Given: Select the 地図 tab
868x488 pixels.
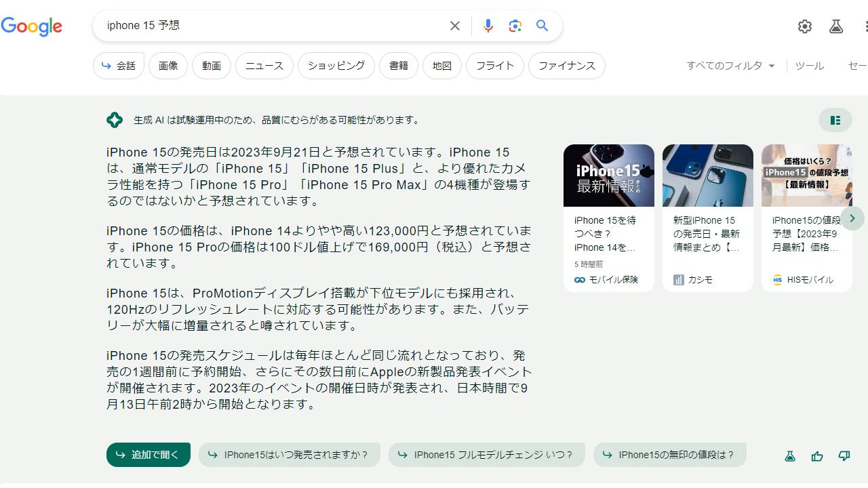Looking at the screenshot, I should pyautogui.click(x=442, y=66).
